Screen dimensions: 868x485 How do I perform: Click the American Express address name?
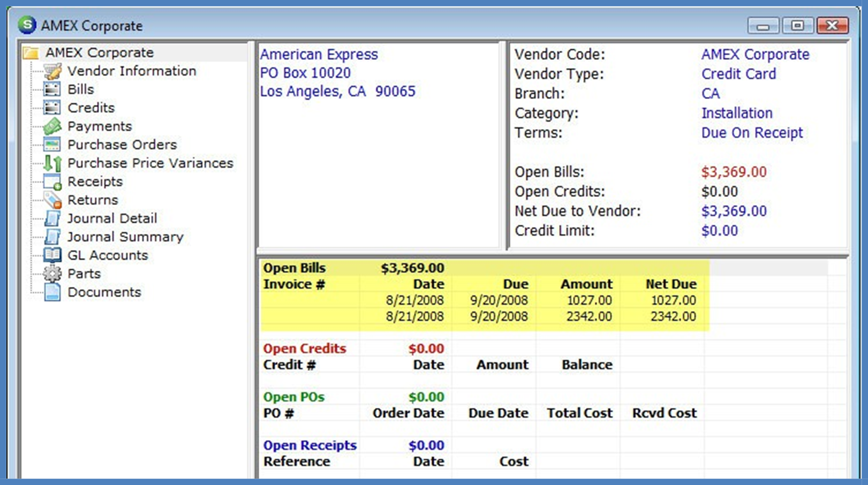(319, 54)
